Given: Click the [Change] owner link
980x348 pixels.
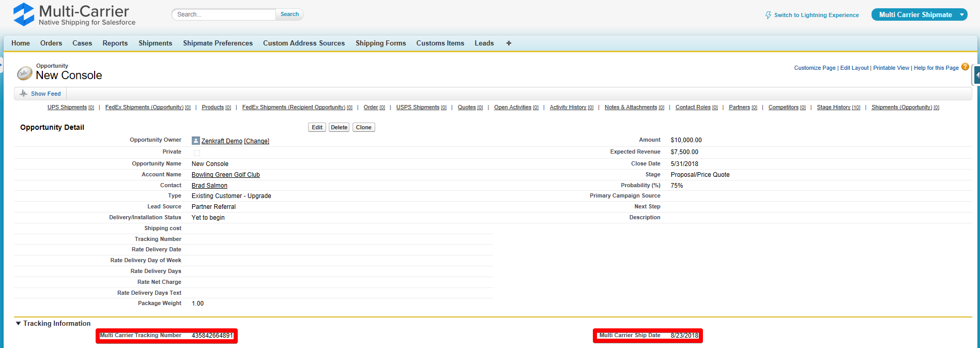Looking at the screenshot, I should pyautogui.click(x=257, y=141).
